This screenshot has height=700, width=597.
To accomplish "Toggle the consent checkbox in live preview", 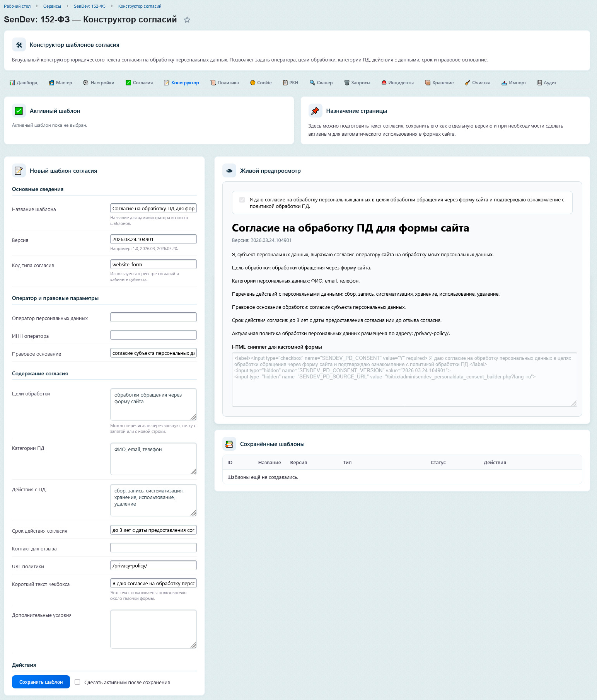I will pos(242,200).
